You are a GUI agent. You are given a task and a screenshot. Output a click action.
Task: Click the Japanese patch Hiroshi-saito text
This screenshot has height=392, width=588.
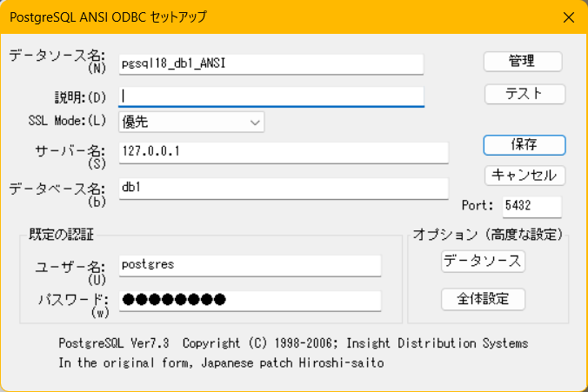point(292,362)
